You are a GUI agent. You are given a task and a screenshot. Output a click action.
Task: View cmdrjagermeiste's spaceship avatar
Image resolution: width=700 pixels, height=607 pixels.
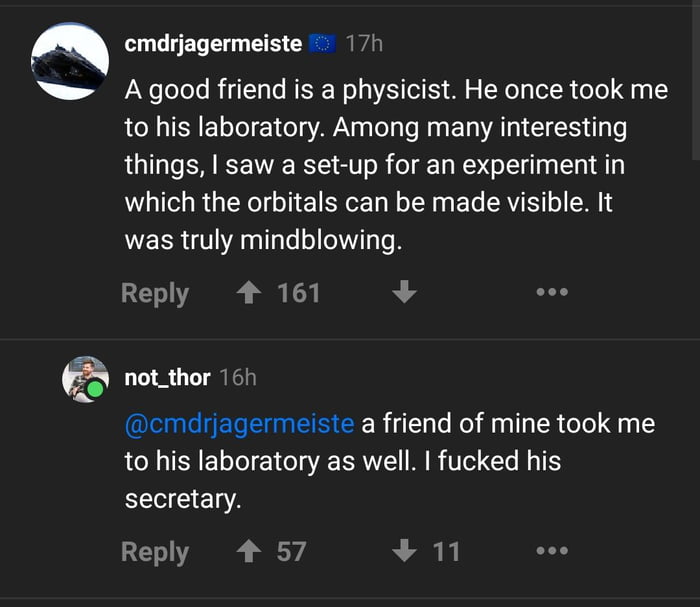(x=70, y=61)
